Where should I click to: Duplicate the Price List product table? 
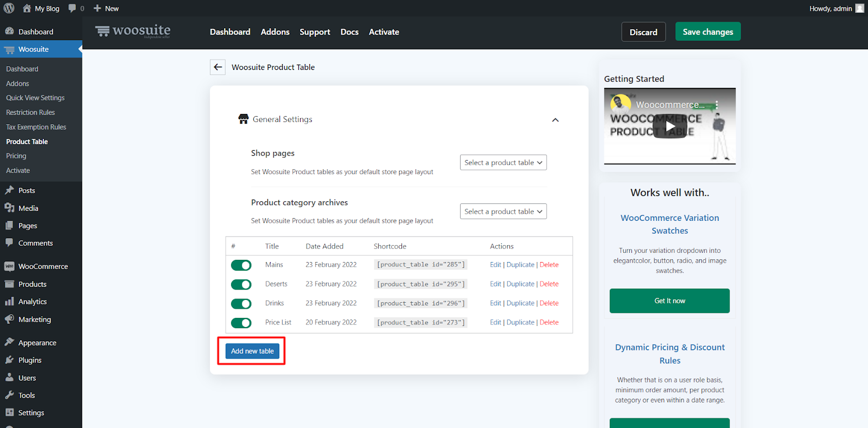(520, 322)
